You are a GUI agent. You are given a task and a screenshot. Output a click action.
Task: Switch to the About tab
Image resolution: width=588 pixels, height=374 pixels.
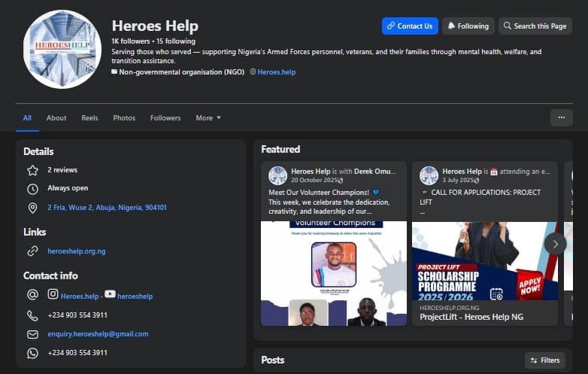click(x=56, y=118)
